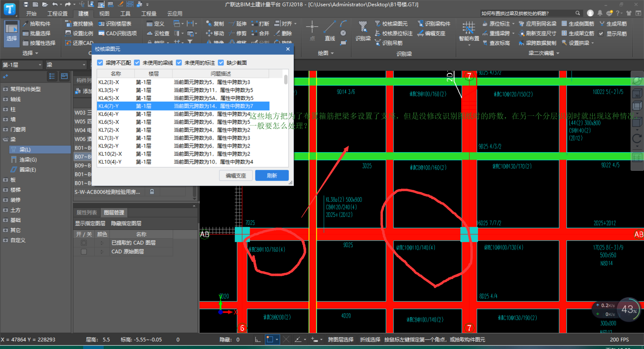Open the 工程设置 ribbon tab
Viewport: 644px width, 349px height.
57,13
